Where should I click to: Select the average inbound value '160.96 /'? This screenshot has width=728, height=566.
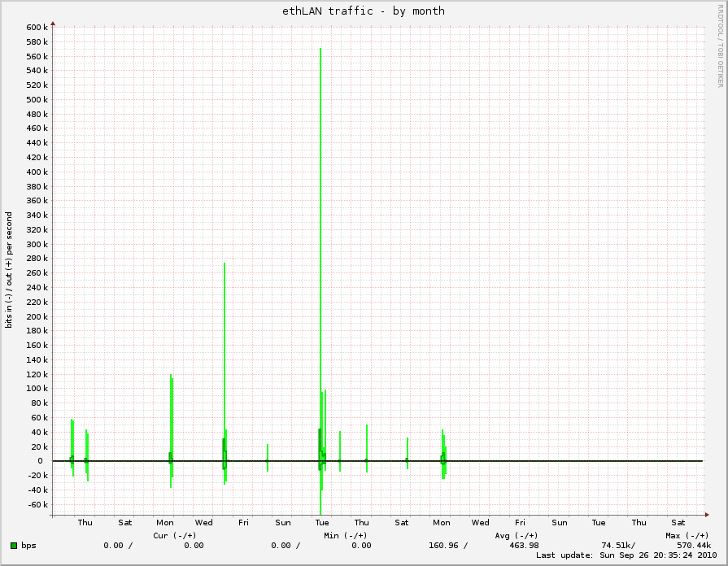click(448, 546)
